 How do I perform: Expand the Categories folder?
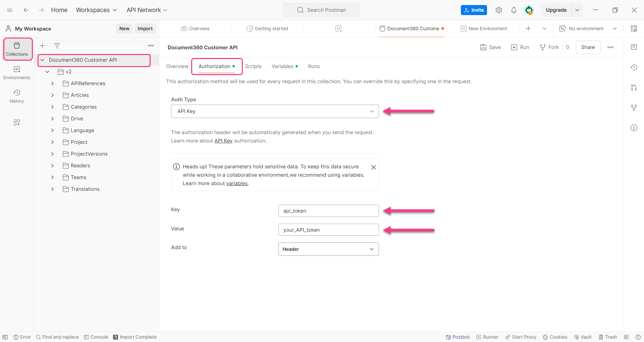pyautogui.click(x=52, y=107)
